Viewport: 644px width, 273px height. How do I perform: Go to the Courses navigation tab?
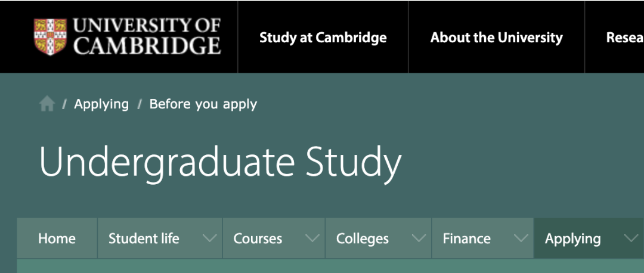(258, 238)
